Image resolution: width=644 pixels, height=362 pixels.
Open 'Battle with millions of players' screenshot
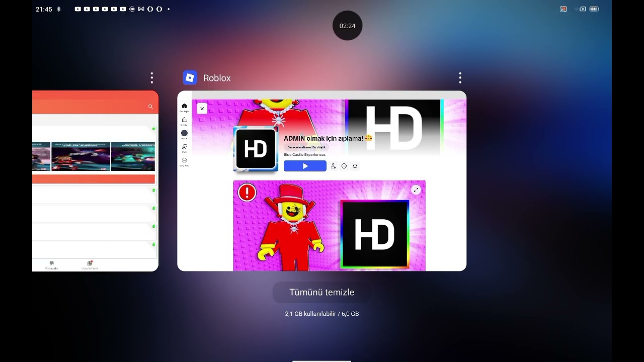click(x=80, y=156)
